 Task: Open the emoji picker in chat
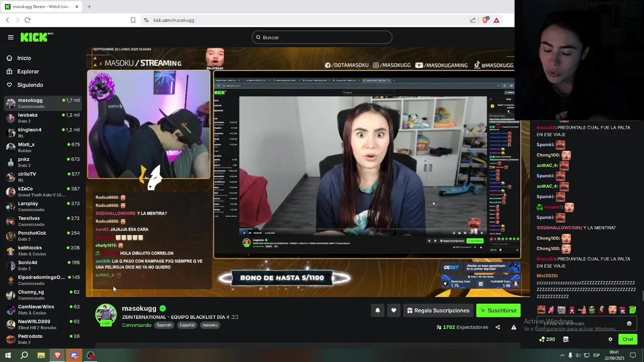click(x=629, y=324)
